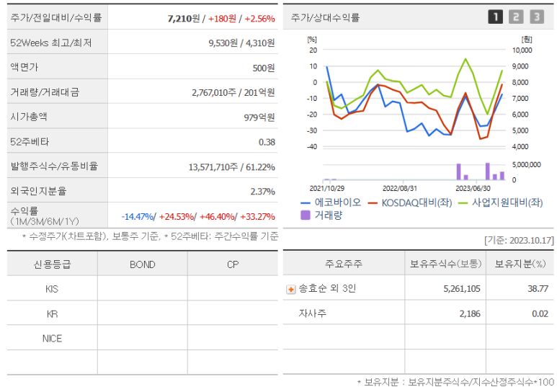This screenshot has width=557, height=392.
Task: Select chart view button 1
Action: (495, 17)
